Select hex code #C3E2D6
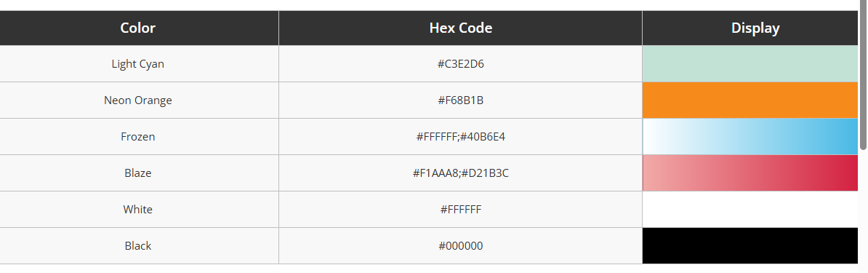This screenshot has width=868, height=273. pos(461,64)
